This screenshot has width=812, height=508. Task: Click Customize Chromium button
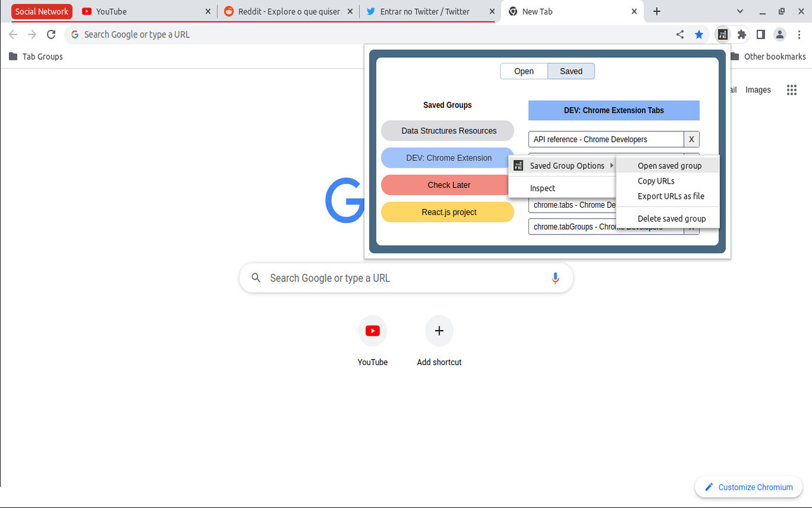tap(749, 487)
